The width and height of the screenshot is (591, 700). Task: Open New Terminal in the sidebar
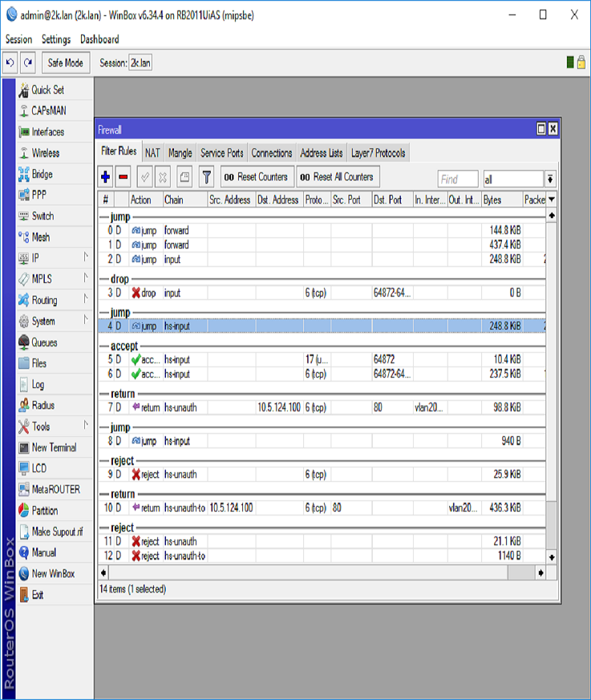point(54,447)
